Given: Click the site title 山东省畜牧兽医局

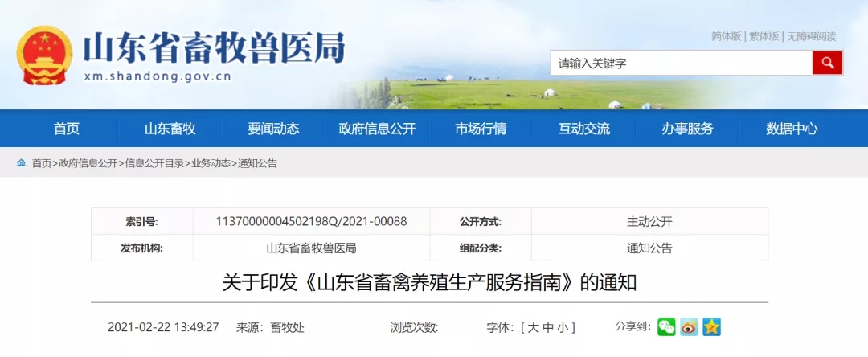Looking at the screenshot, I should (215, 47).
